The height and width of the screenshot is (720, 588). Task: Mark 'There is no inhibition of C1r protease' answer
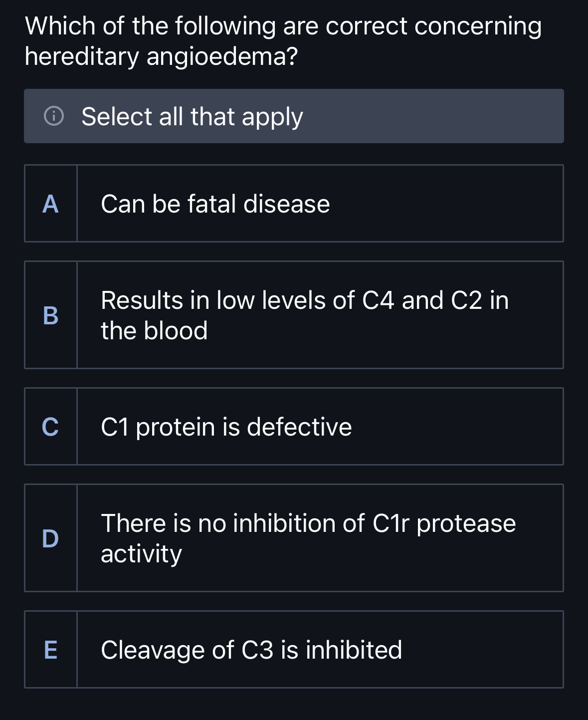(x=320, y=538)
